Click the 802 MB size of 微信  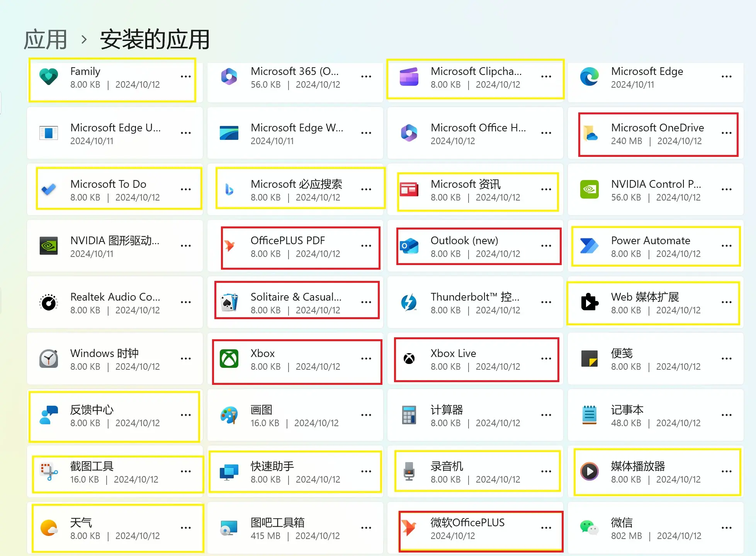(627, 536)
